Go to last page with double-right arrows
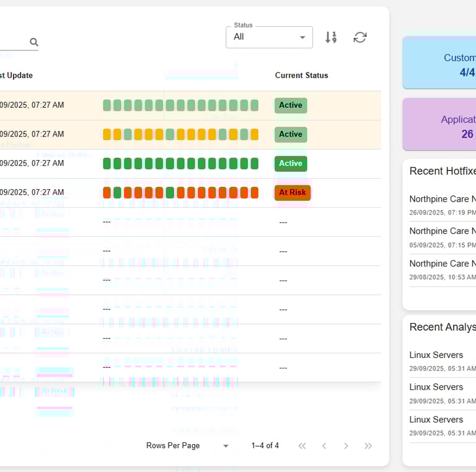This screenshot has width=476, height=472. click(x=368, y=446)
